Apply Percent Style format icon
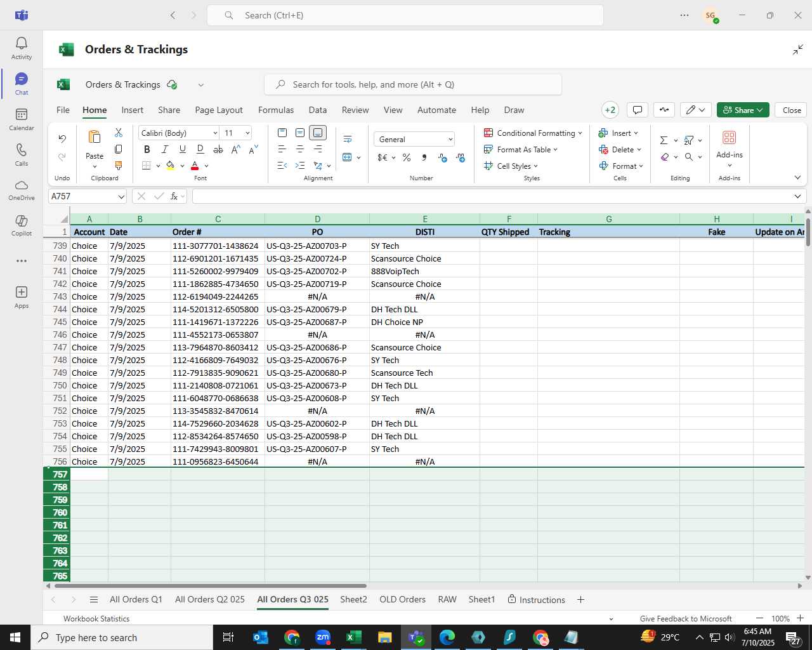Screen dimensions: 812x650 coord(407,157)
